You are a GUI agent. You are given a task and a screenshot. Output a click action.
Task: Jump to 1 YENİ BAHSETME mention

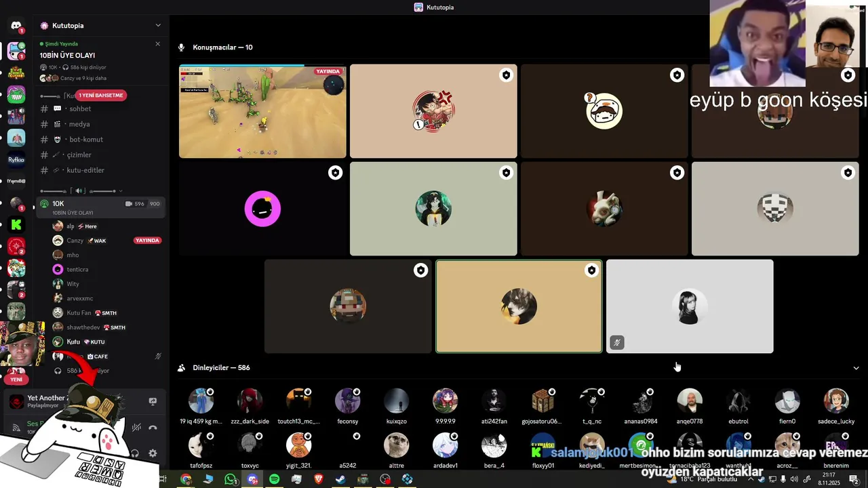(100, 96)
